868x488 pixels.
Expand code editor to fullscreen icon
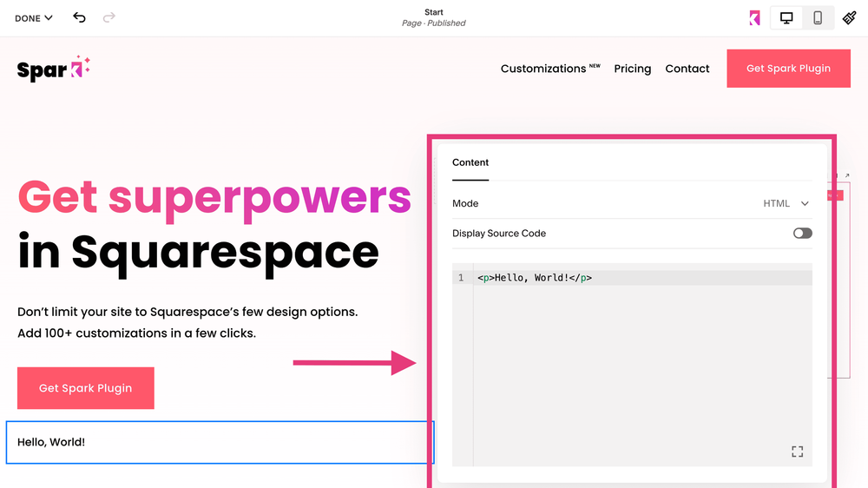797,452
